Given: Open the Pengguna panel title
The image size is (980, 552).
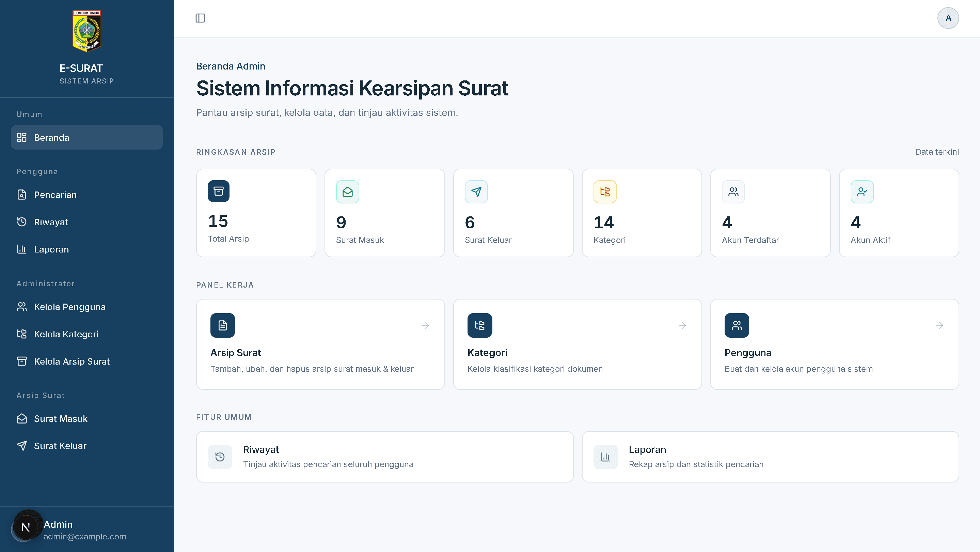Looking at the screenshot, I should [747, 353].
